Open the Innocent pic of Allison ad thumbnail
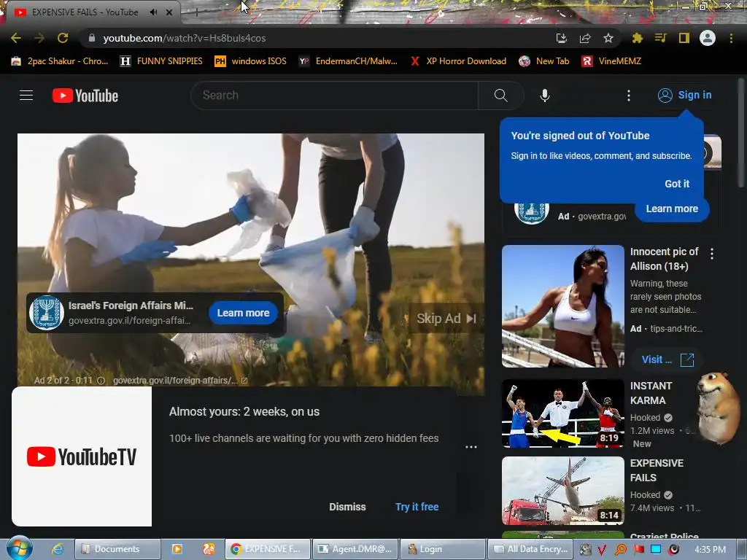 pyautogui.click(x=562, y=306)
